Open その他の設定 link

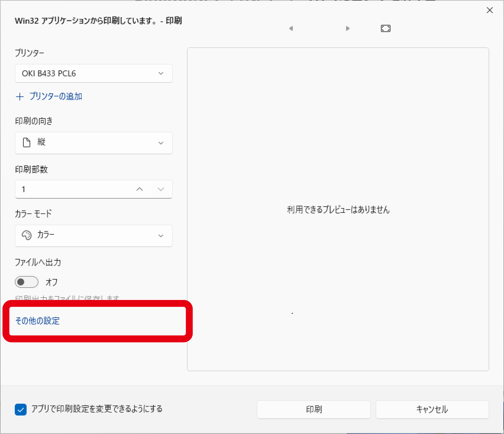click(x=37, y=321)
